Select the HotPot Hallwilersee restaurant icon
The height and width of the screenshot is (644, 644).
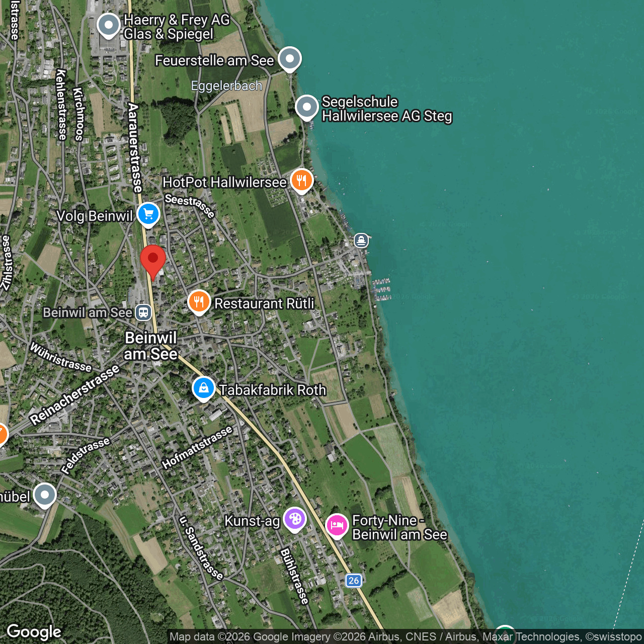[x=301, y=180]
